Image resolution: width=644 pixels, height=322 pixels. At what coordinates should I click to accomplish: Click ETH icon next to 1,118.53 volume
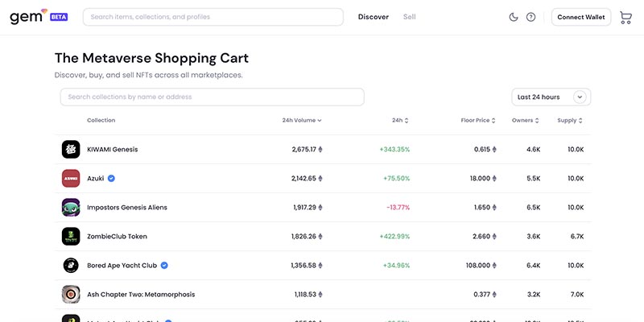coord(320,295)
